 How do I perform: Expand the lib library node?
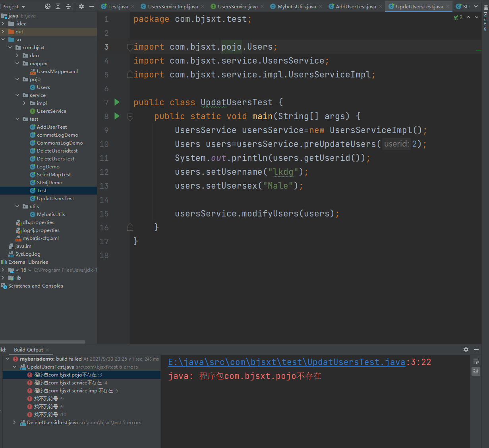[3, 278]
